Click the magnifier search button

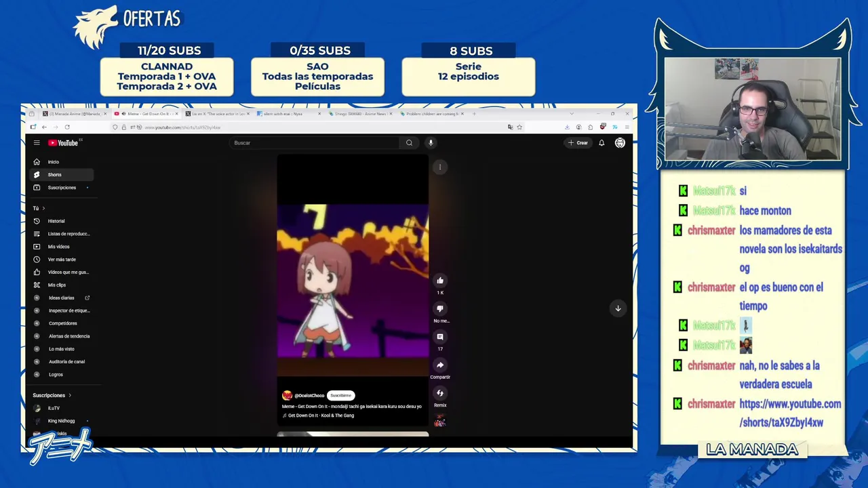click(409, 143)
